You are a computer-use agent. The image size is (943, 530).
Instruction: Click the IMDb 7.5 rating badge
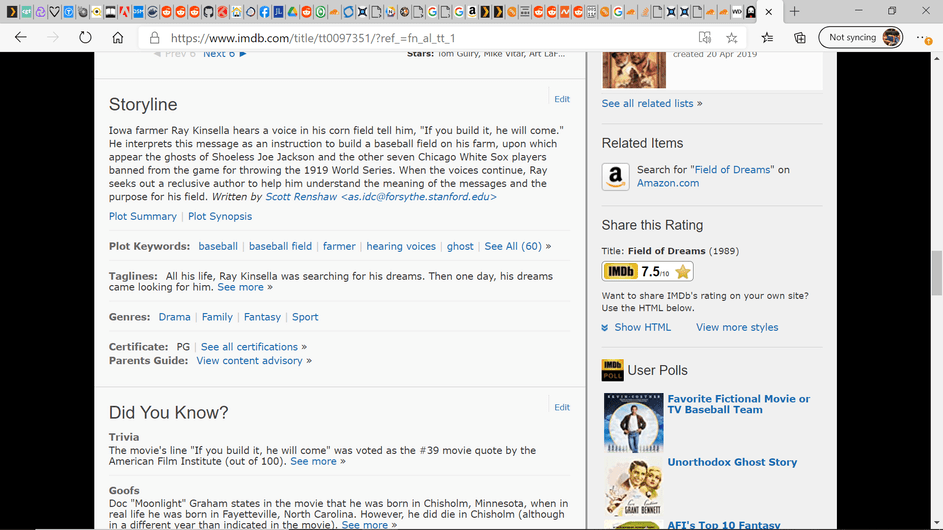(x=647, y=271)
